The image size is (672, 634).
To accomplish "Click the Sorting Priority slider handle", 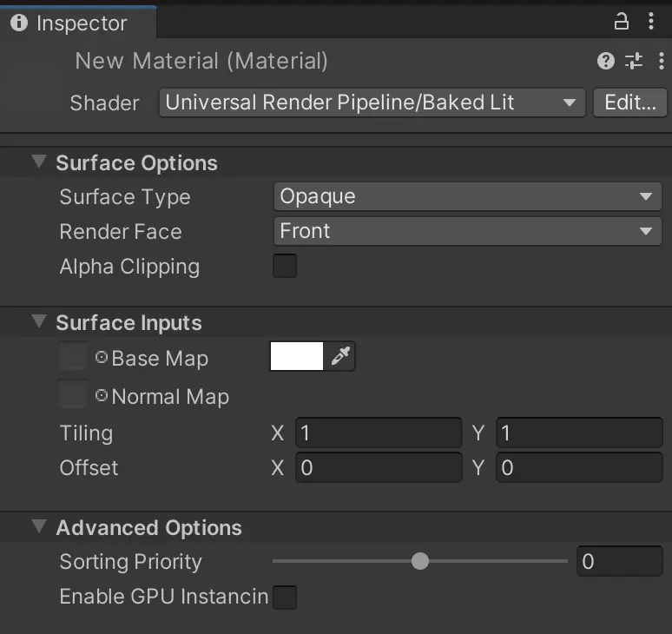I will coord(420,561).
